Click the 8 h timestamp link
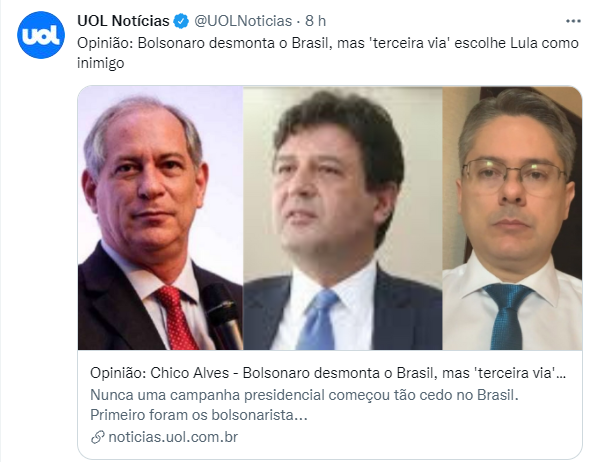This screenshot has width=599, height=462. pos(316,21)
